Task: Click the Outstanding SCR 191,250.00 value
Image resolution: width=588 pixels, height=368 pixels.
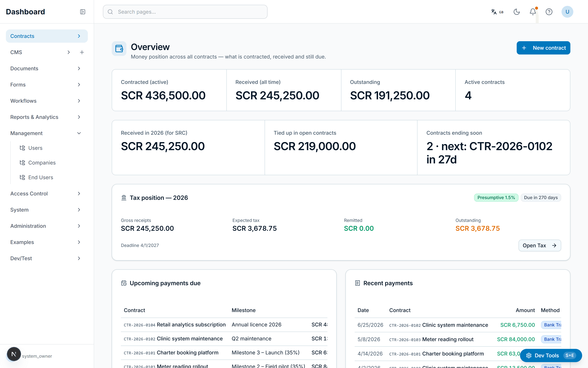Action: 390,95
